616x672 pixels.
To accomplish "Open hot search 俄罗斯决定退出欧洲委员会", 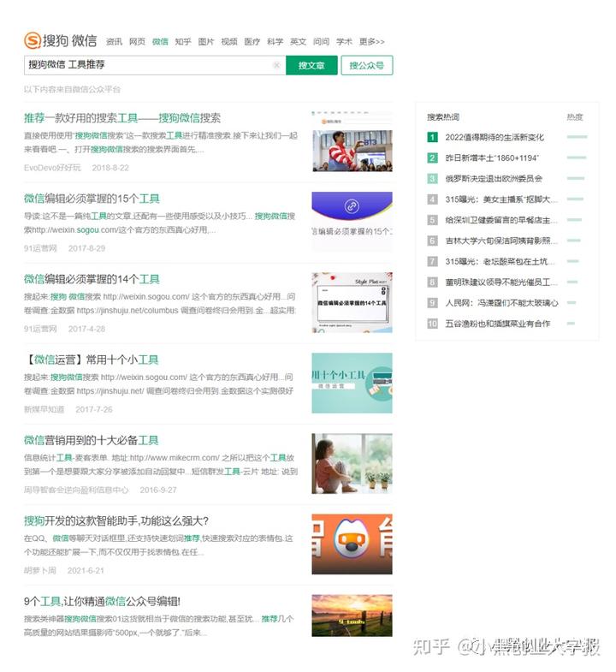I will click(x=494, y=178).
